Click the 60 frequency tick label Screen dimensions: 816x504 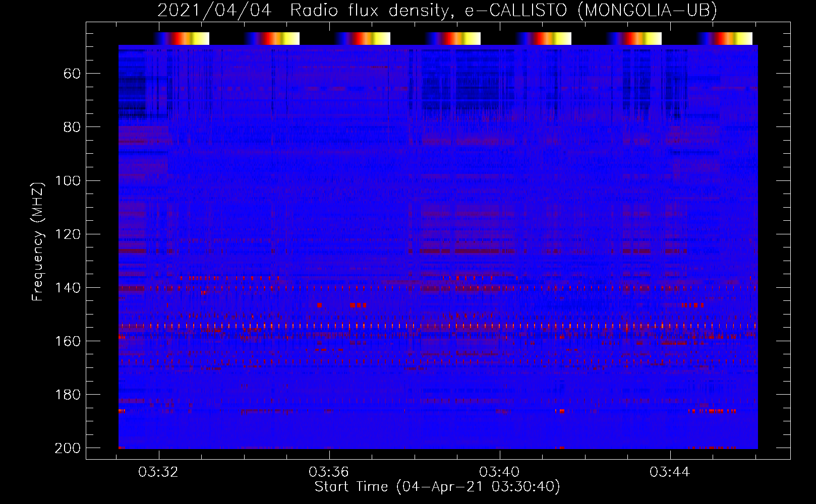[x=72, y=74]
